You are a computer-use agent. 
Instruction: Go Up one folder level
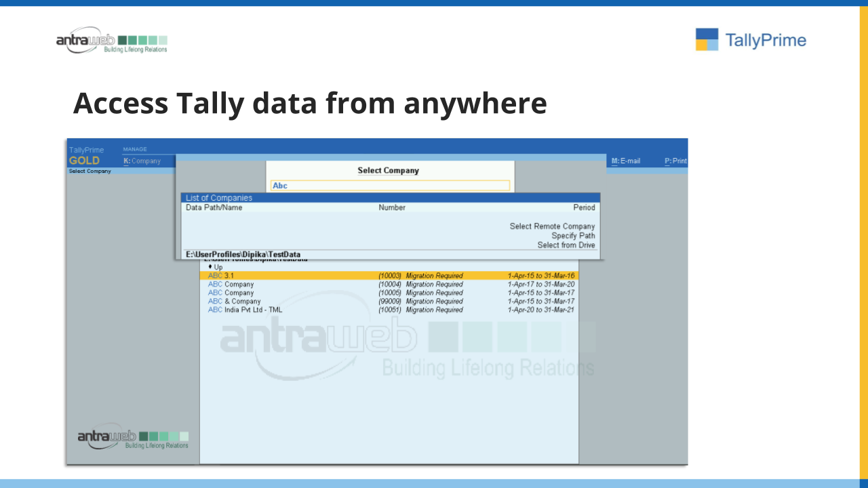(x=216, y=267)
